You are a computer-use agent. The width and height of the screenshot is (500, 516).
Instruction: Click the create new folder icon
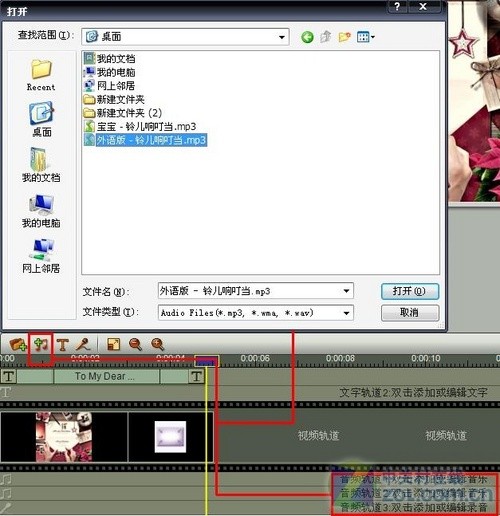coord(344,37)
